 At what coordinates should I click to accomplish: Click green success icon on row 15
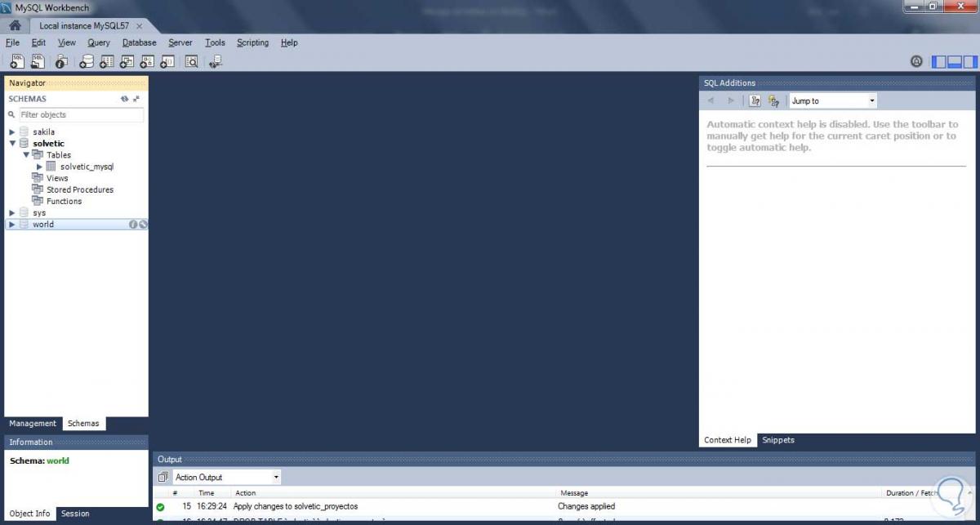pyautogui.click(x=160, y=507)
